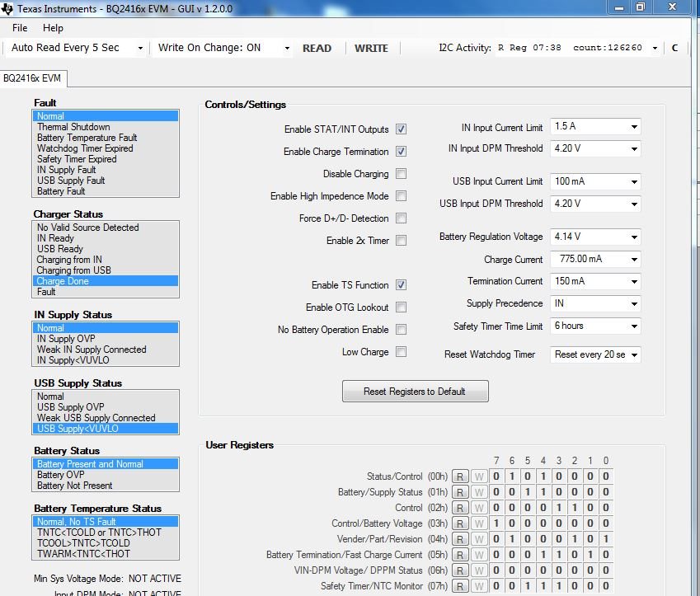Click the R button for Battery/Supply Status (01h)

[460, 492]
